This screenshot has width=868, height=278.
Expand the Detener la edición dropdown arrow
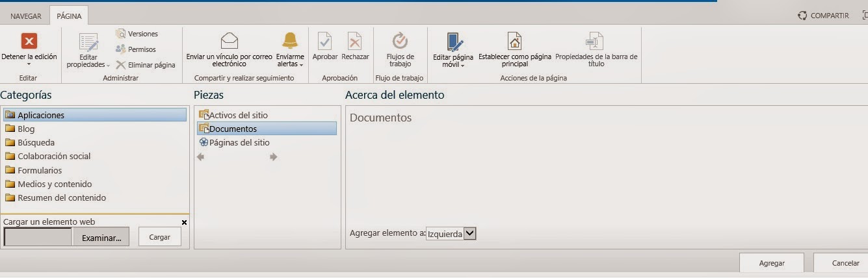click(x=29, y=64)
